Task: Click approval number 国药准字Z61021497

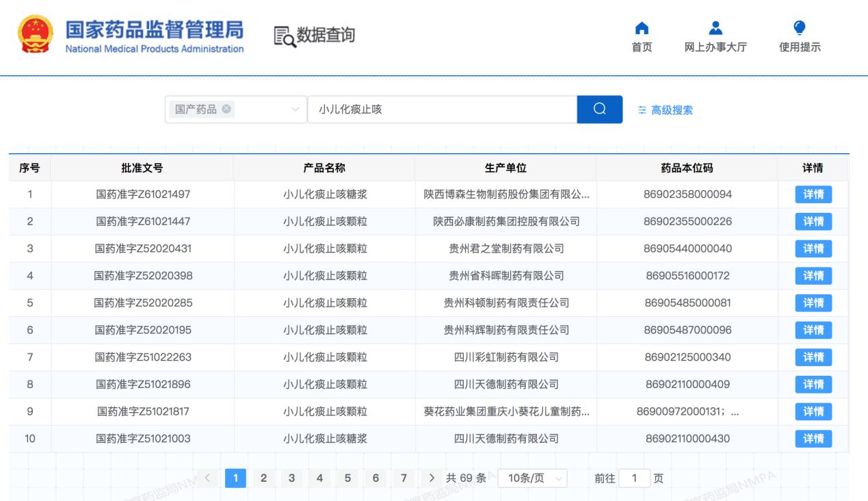Action: tap(143, 194)
